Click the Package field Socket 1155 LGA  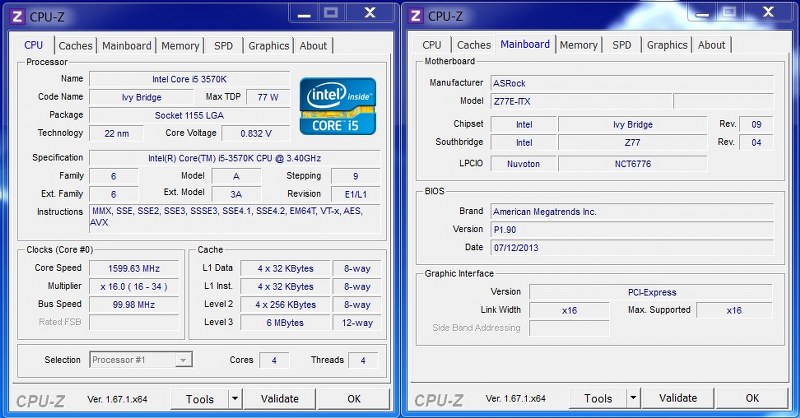[x=189, y=115]
